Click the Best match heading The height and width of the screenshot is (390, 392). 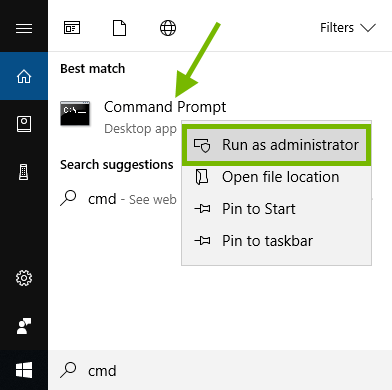tap(93, 69)
